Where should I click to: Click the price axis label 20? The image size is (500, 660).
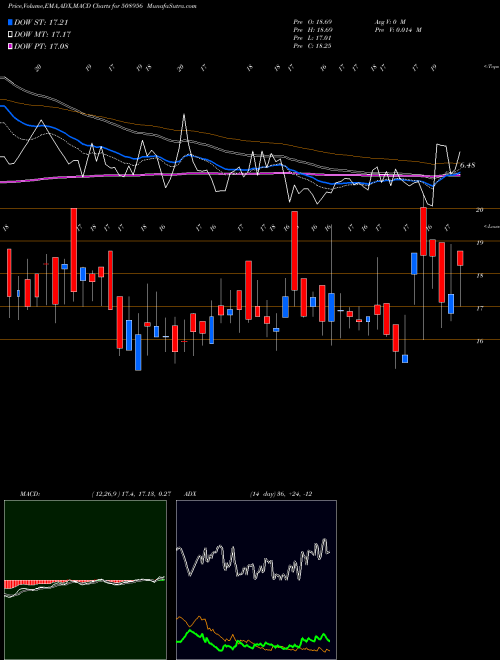479,210
